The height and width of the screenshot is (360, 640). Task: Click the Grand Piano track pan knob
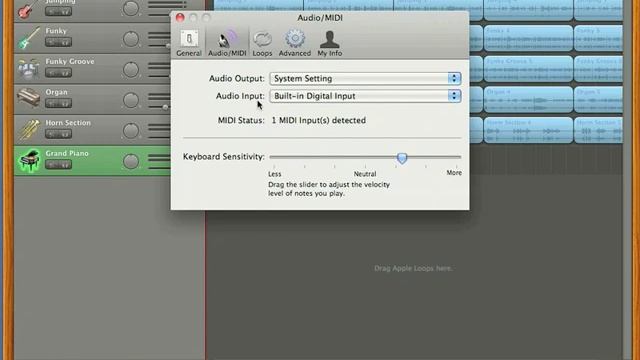point(131,161)
